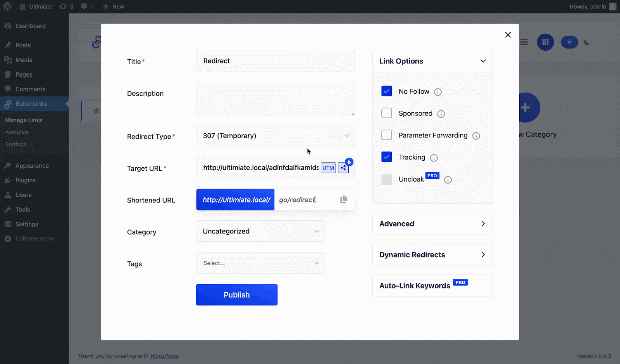The width and height of the screenshot is (620, 364).
Task: Go to Manage Links in sidebar
Action: click(24, 120)
